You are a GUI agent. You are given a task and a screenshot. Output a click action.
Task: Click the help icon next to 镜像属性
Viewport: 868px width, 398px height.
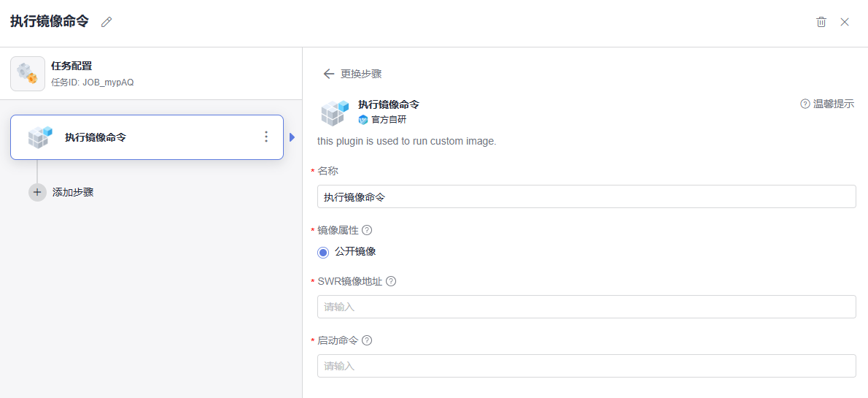[367, 230]
